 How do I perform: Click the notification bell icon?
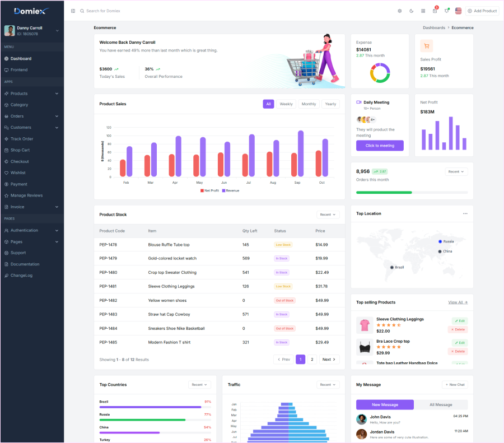(446, 11)
